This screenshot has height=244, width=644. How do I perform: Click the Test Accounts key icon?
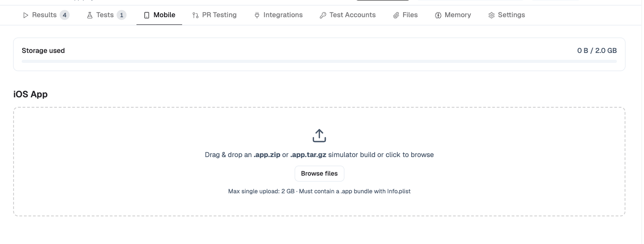(x=323, y=15)
